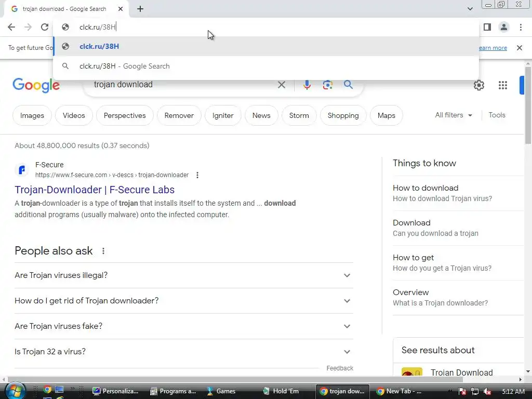Search by image with Lens icon
532x399 pixels.
(x=327, y=85)
